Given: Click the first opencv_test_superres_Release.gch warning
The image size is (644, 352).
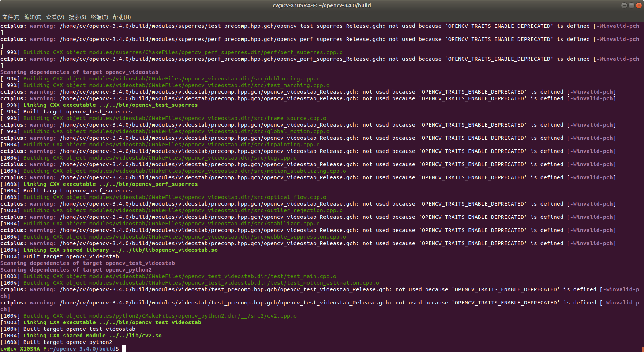Looking at the screenshot, I should click(320, 29).
